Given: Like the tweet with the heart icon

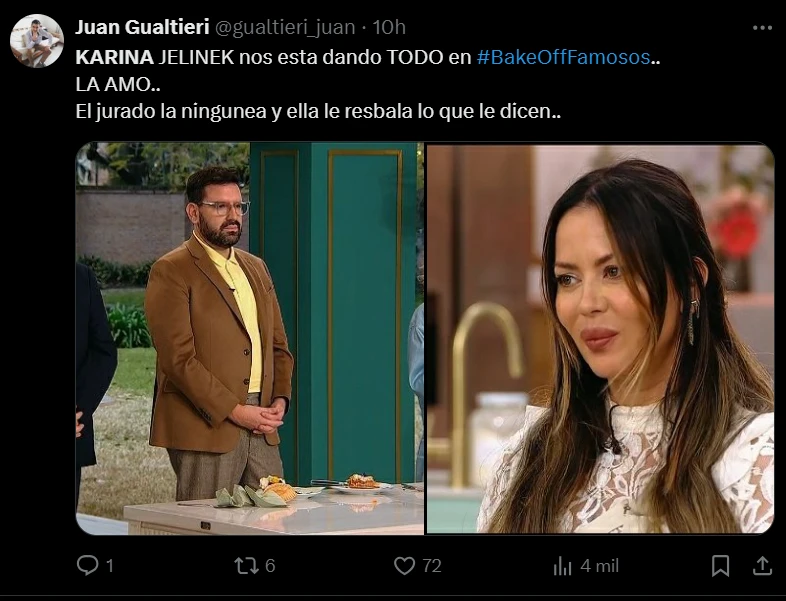Looking at the screenshot, I should point(405,565).
